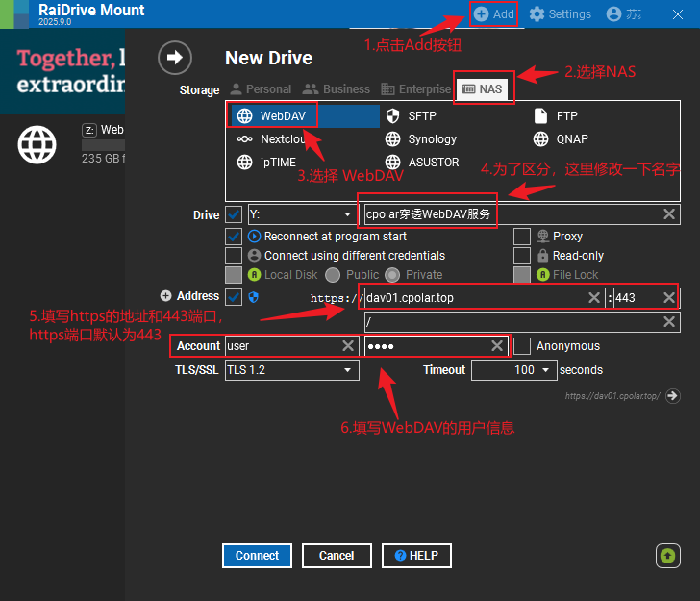Click the forward arrow next to New Drive
Image resolution: width=700 pixels, height=601 pixels.
coord(175,58)
